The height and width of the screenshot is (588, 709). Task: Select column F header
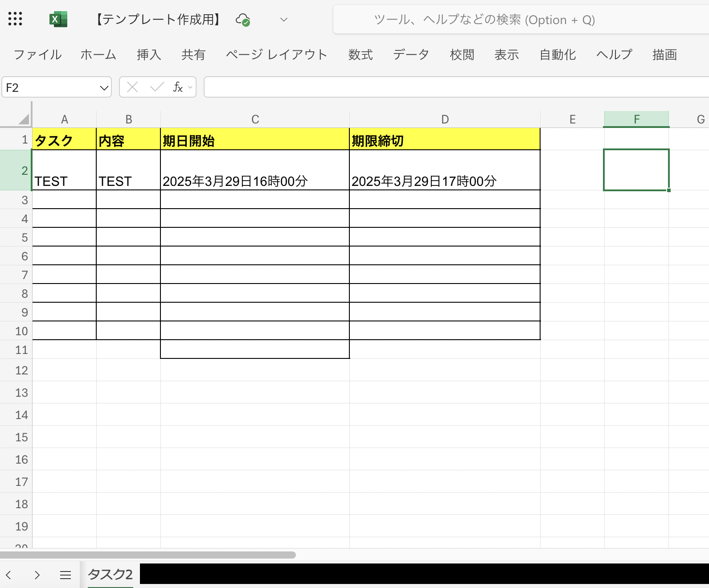636,119
